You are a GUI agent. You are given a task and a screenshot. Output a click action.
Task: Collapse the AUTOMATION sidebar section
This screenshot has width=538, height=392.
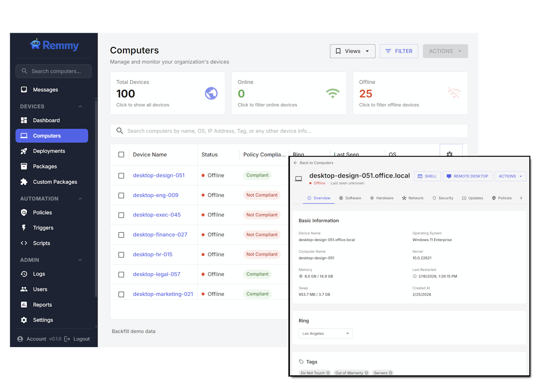click(x=80, y=199)
